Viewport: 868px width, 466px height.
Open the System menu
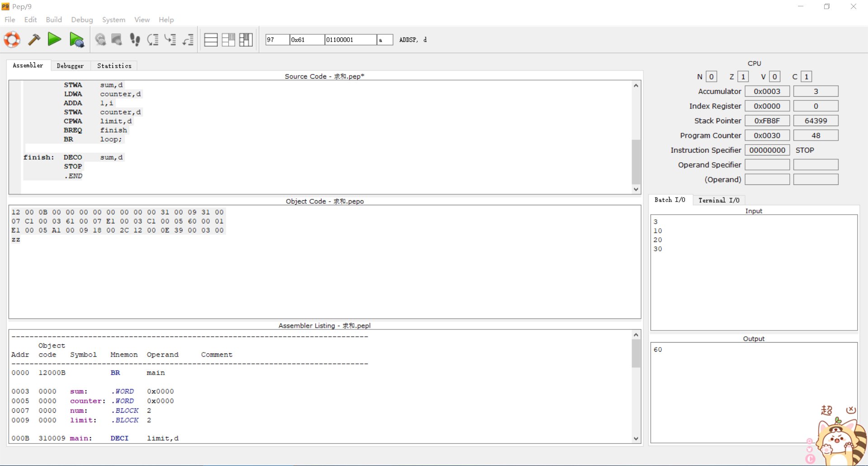(x=113, y=20)
